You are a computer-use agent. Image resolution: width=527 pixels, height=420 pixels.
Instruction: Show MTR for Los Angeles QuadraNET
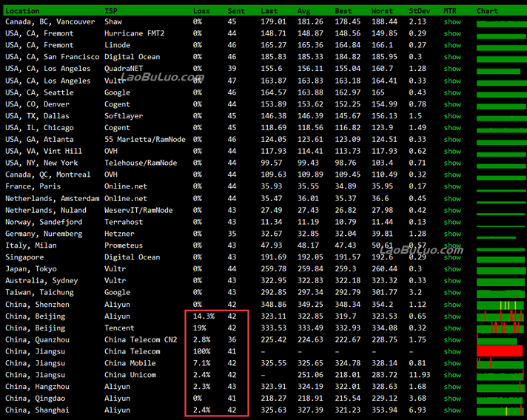(452, 69)
